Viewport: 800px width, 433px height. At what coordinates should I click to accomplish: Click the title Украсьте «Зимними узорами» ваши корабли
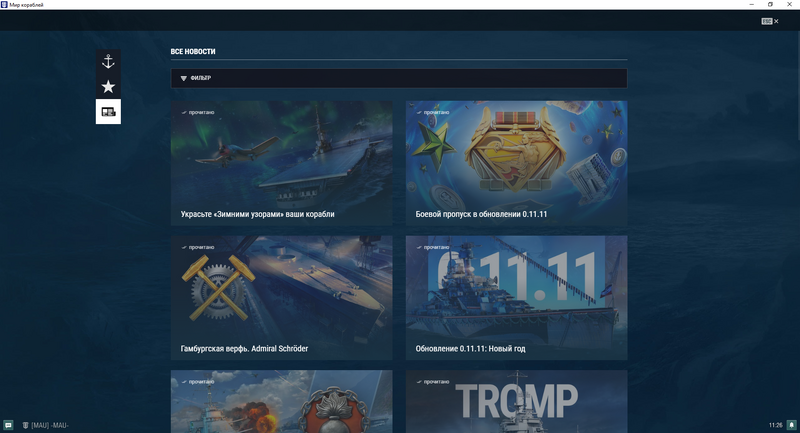258,214
